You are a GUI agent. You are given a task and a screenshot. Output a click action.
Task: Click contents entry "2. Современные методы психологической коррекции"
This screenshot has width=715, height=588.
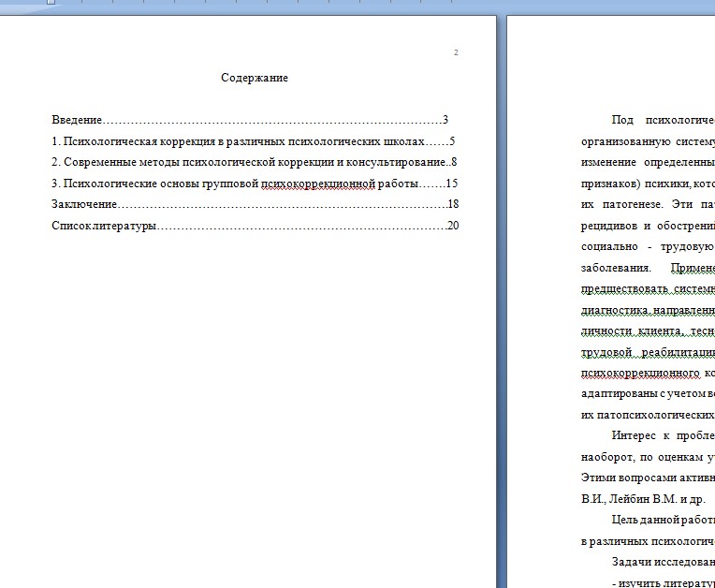tap(254, 162)
